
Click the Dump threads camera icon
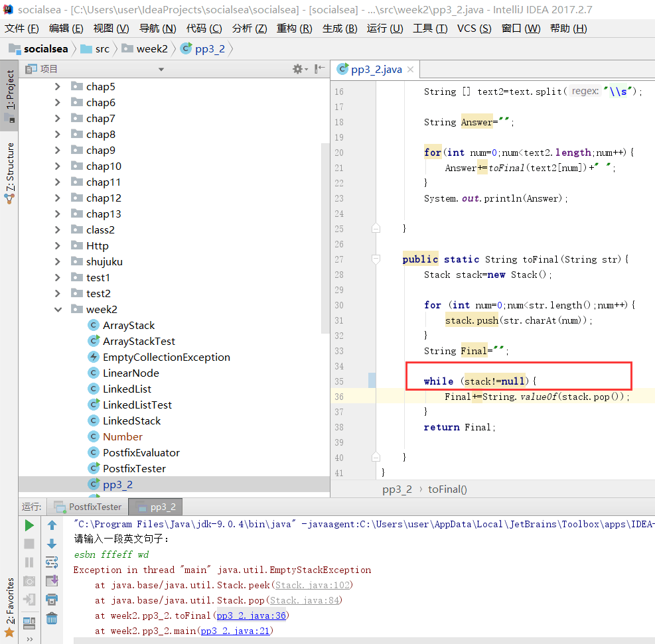click(29, 581)
